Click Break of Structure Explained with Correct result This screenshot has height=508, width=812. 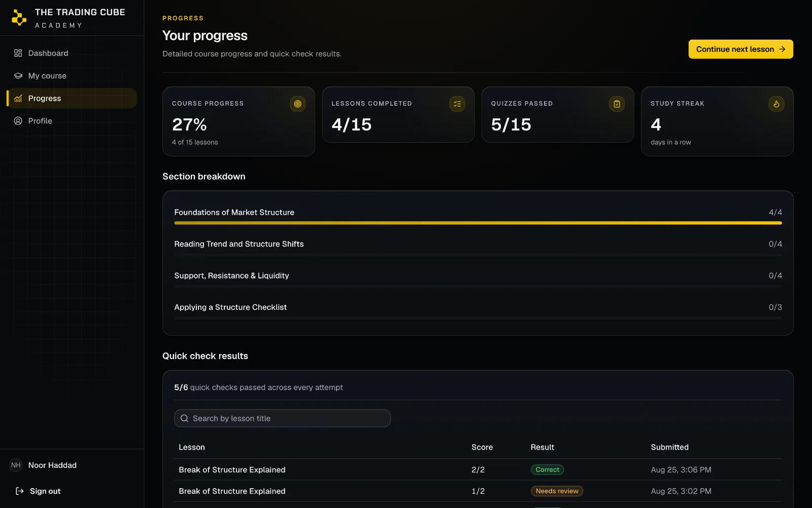click(232, 470)
